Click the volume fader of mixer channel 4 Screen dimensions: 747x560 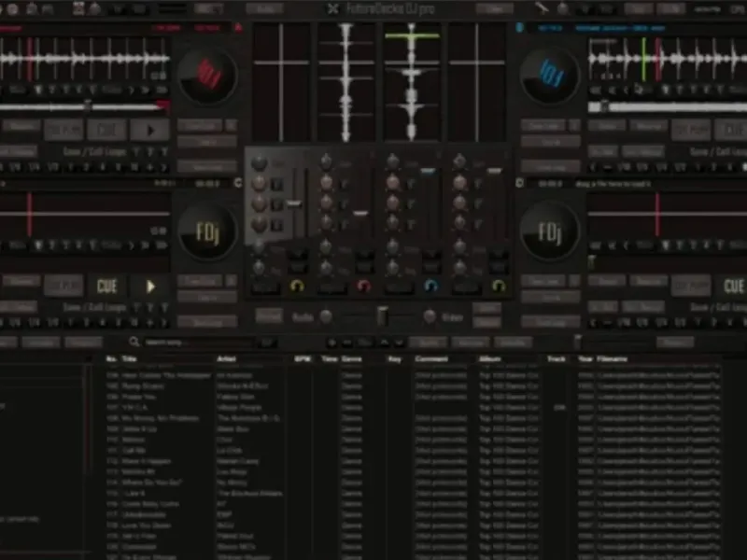(495, 171)
